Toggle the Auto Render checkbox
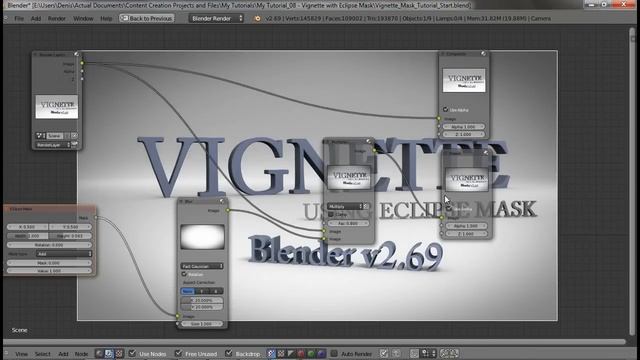Image resolution: width=640 pixels, height=360 pixels. coord(334,353)
